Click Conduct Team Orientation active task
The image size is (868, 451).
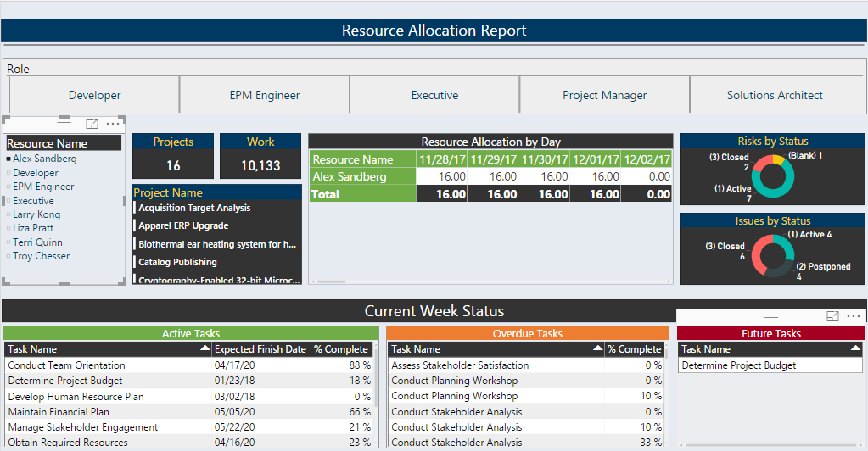pos(66,365)
